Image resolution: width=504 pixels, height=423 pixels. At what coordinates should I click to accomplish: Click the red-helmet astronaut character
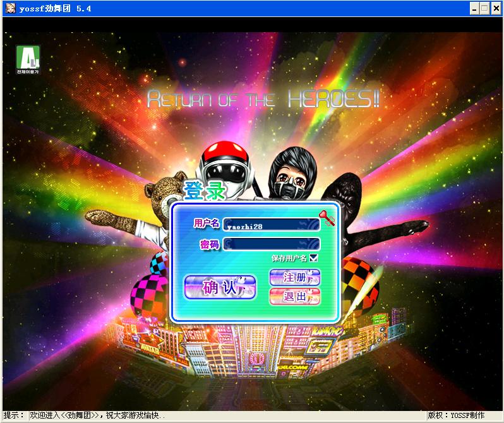pyautogui.click(x=225, y=166)
